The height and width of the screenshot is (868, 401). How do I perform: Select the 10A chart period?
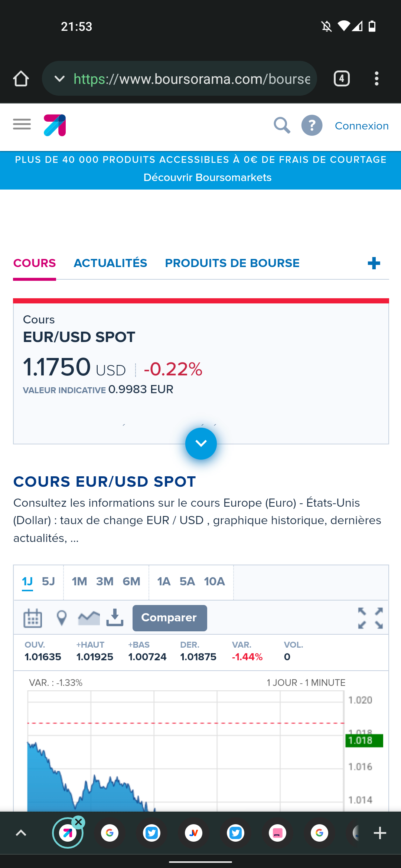click(x=214, y=581)
